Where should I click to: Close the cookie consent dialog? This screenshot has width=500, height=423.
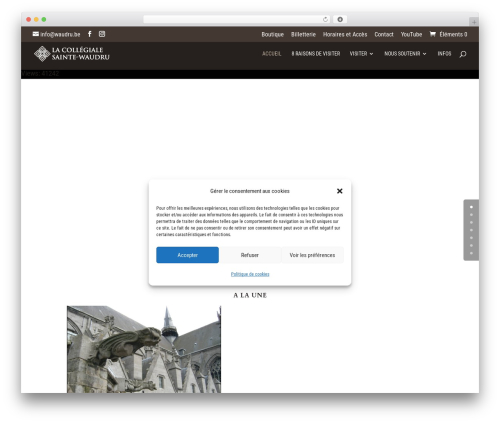pyautogui.click(x=339, y=191)
